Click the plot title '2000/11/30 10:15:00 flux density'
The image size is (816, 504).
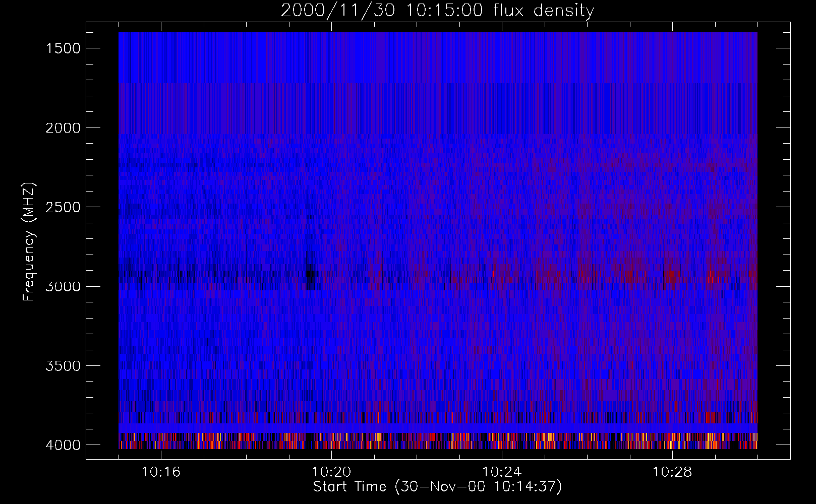click(437, 11)
